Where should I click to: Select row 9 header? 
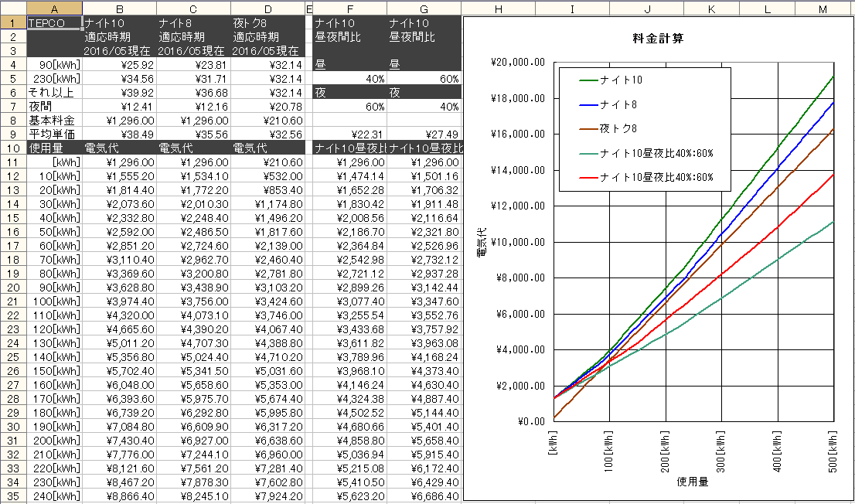click(13, 135)
